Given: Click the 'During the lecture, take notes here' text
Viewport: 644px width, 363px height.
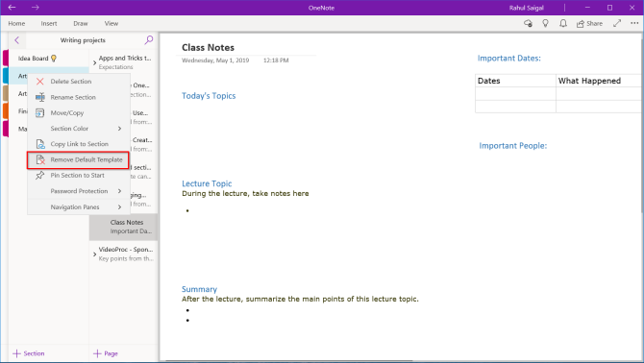Looking at the screenshot, I should 245,193.
